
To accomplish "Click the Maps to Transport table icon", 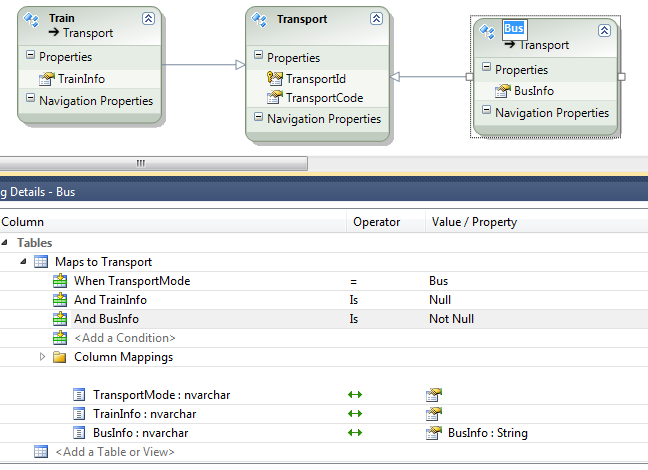I will click(41, 262).
